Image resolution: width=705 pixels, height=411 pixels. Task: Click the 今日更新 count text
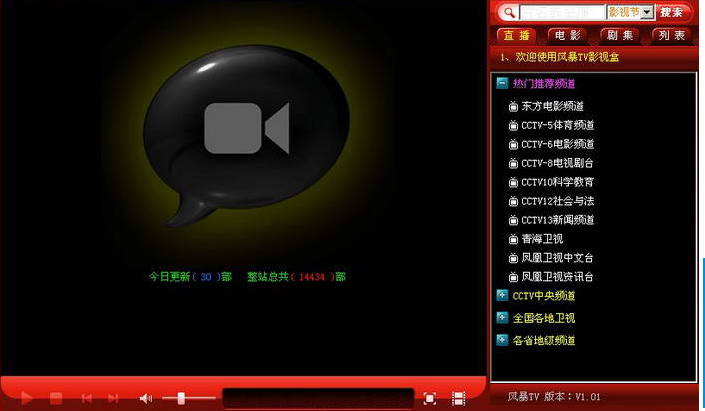pos(191,277)
